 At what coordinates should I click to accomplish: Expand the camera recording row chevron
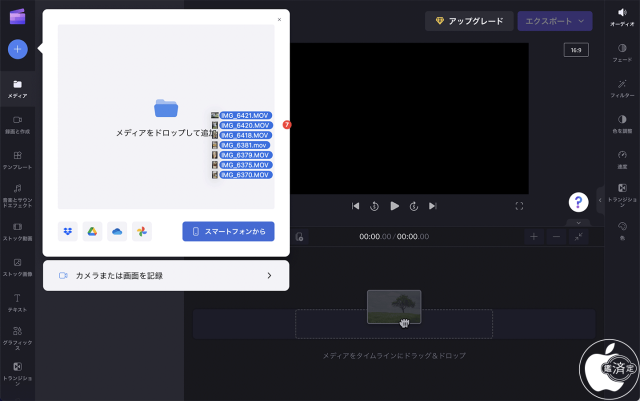click(269, 276)
